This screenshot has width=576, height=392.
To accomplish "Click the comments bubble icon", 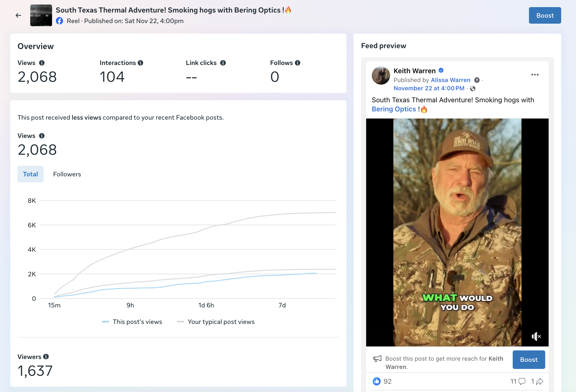I will pyautogui.click(x=522, y=381).
